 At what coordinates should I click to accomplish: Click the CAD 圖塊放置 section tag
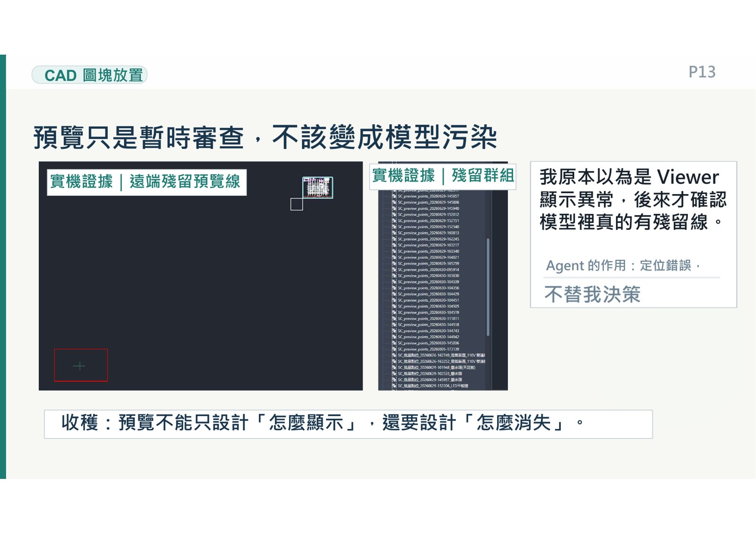90,75
